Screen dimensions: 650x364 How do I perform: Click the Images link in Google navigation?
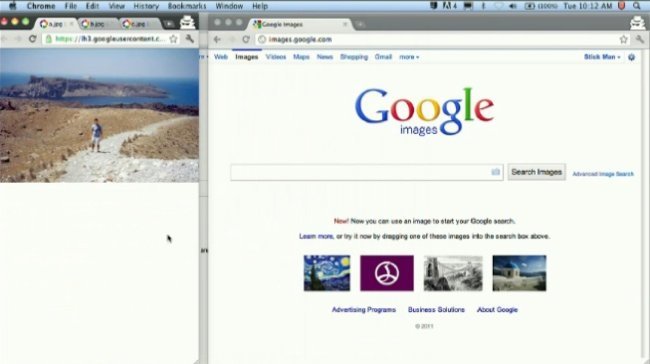[x=247, y=57]
